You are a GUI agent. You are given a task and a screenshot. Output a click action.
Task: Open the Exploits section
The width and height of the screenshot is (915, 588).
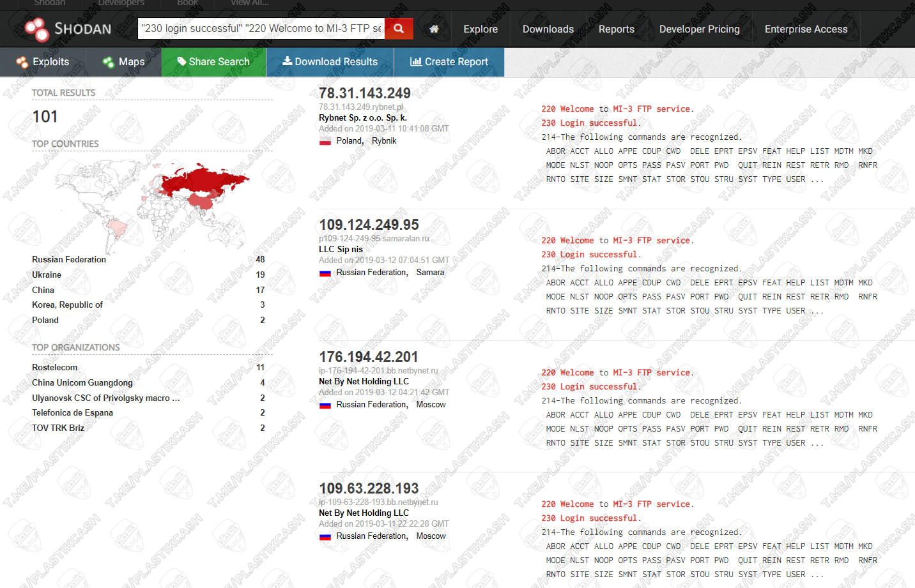click(x=43, y=62)
